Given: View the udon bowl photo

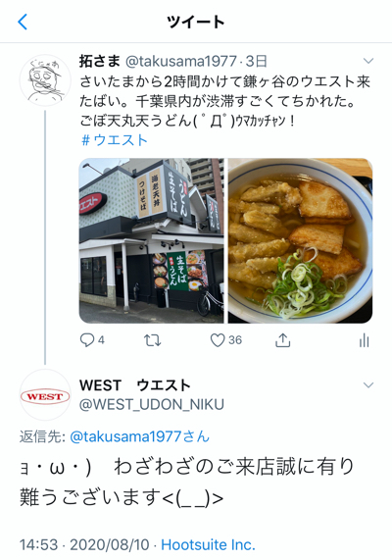Looking at the screenshot, I should pyautogui.click(x=300, y=240).
